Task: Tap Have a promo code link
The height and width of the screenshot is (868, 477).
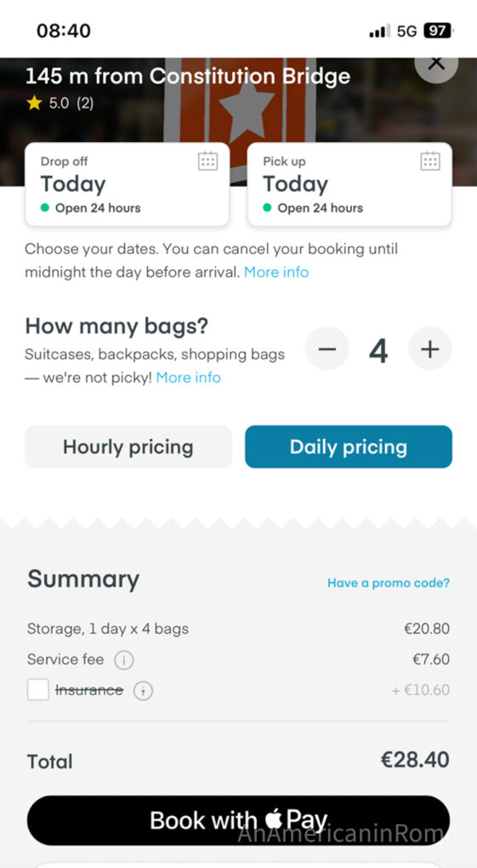Action: (389, 583)
